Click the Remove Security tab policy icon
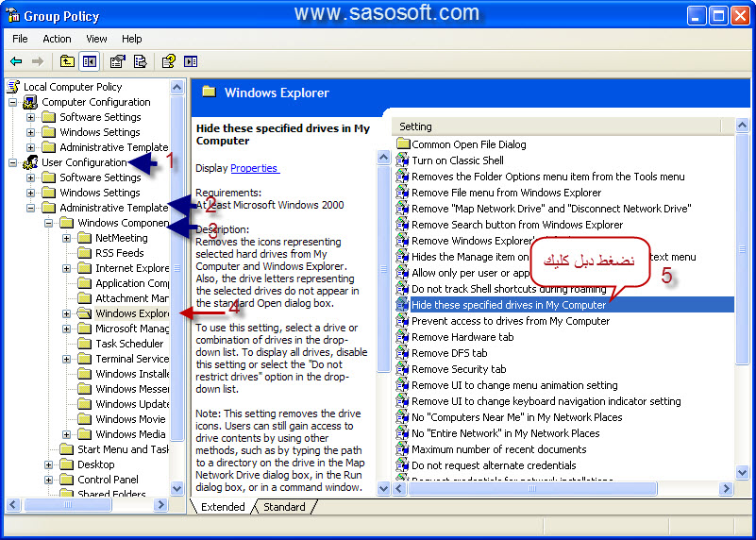The width and height of the screenshot is (756, 540). click(x=402, y=369)
